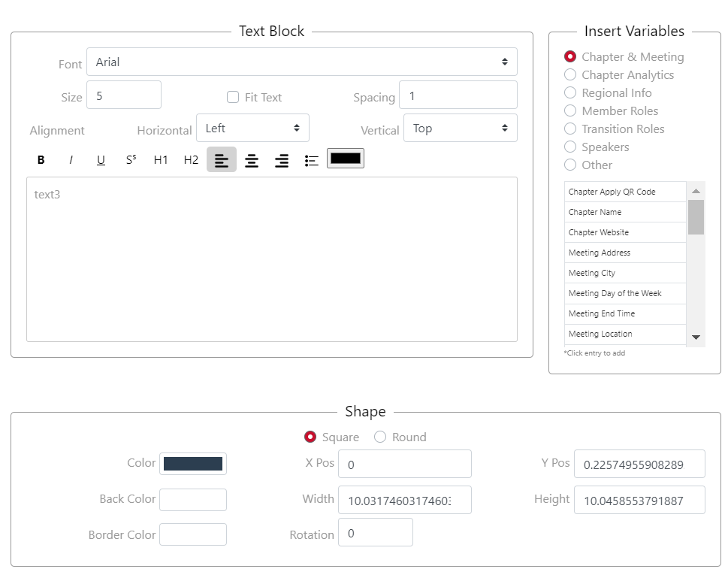This screenshot has width=728, height=578.
Task: Open the Font dropdown showing Arial
Action: pos(301,62)
